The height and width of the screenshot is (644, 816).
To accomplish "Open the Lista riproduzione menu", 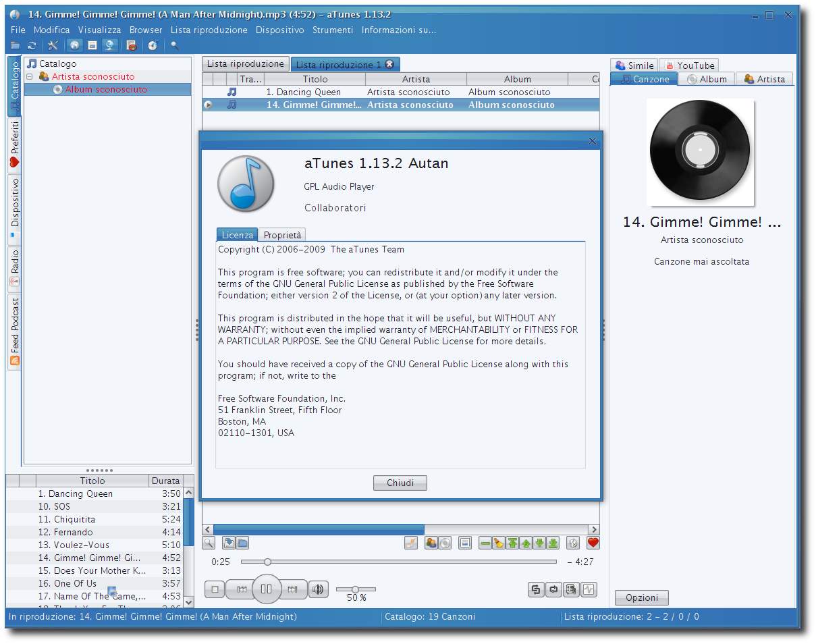I will coord(209,30).
